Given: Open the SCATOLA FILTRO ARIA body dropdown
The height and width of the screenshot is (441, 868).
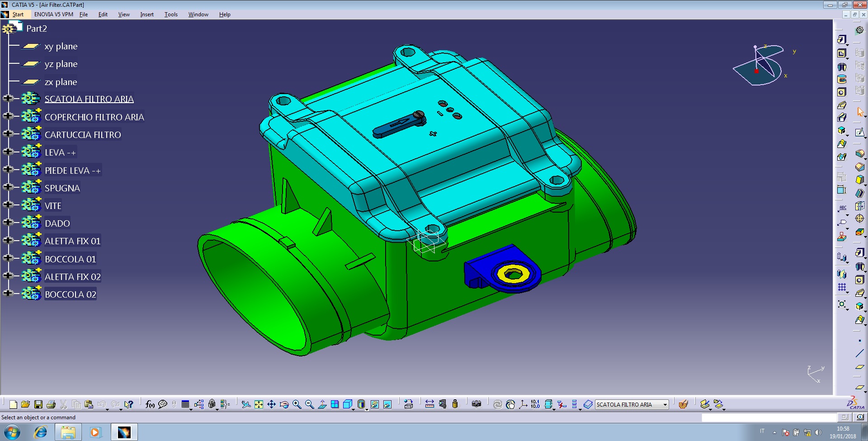Looking at the screenshot, I should tap(665, 405).
